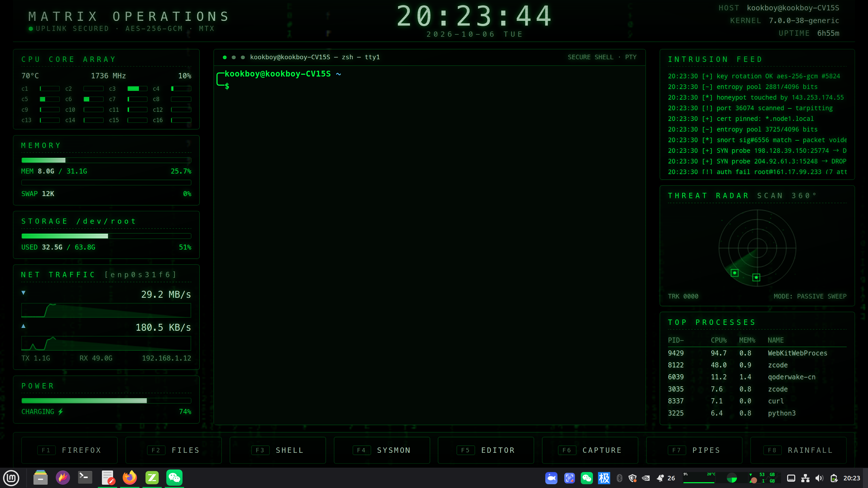
Task: Click the POWER battery level bar
Action: [x=106, y=401]
